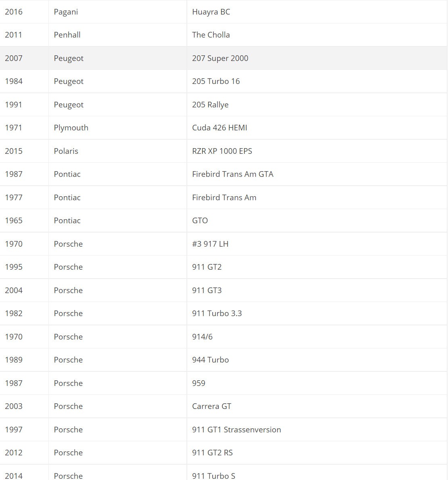Screen dimensions: 448x480
Task: Click the highlighted 207 Super 2000 cell
Action: pos(220,58)
